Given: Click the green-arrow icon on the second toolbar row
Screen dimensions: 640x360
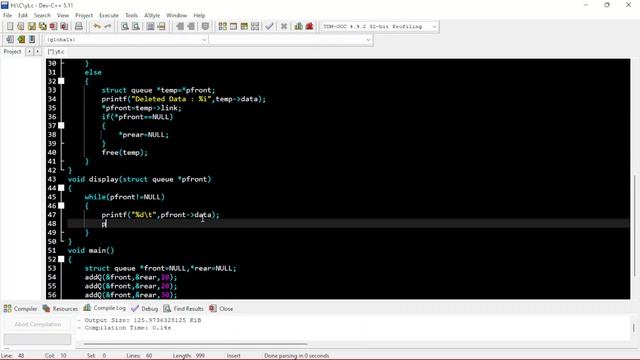Looking at the screenshot, I should [x=21, y=40].
